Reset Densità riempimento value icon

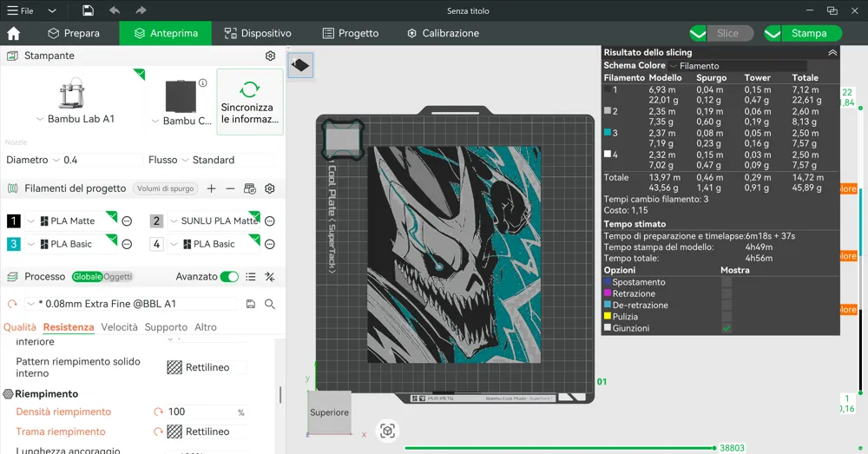(158, 412)
